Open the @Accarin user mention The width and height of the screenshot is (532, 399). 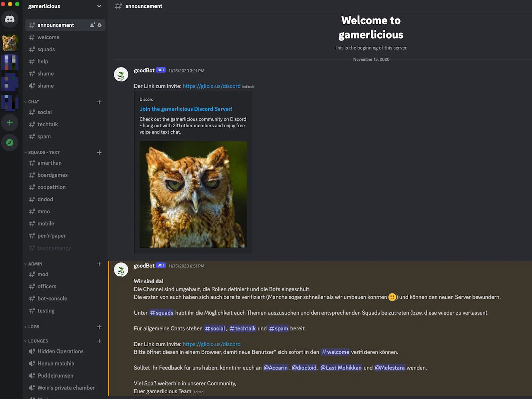pos(276,368)
